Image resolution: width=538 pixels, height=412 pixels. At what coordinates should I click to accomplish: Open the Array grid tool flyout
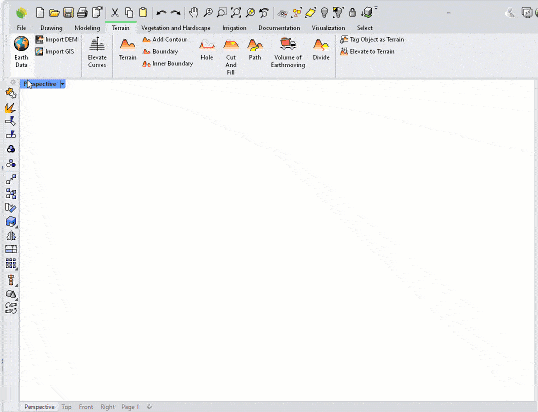(x=11, y=263)
